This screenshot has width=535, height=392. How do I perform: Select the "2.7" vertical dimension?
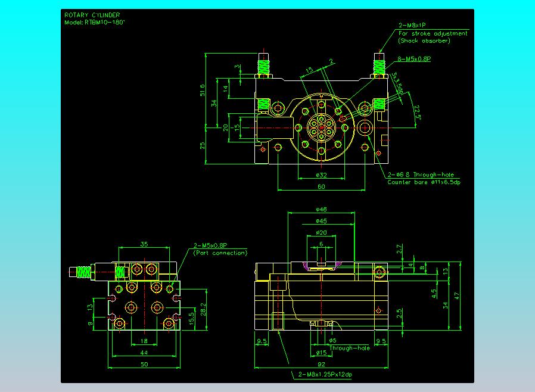[399, 249]
